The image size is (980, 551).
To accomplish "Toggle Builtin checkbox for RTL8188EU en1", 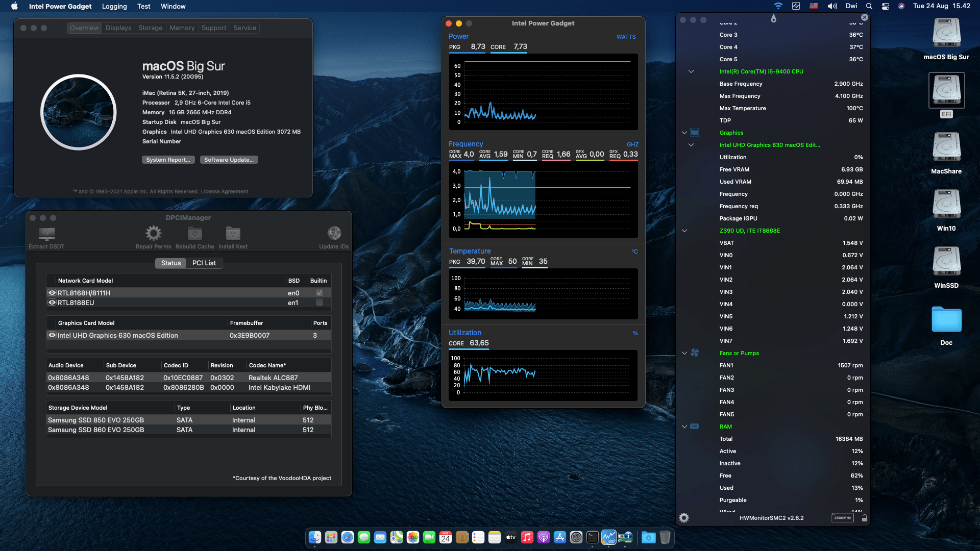I will tap(319, 302).
